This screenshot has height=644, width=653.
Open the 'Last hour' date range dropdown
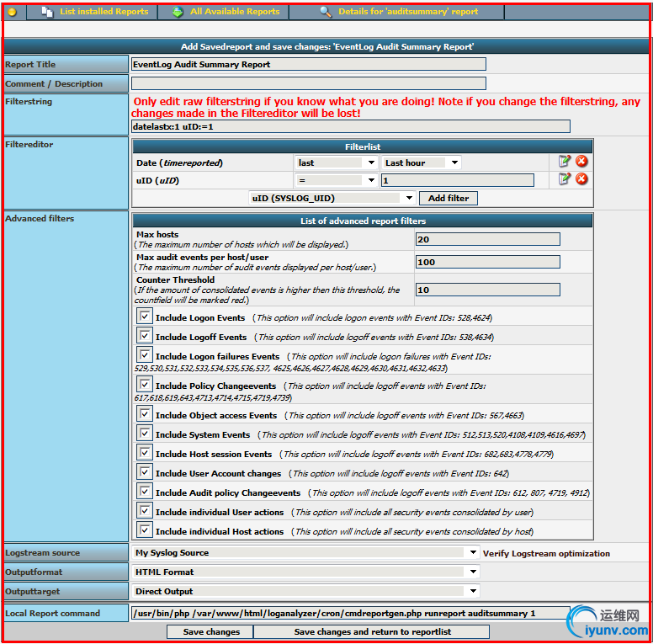coord(422,162)
